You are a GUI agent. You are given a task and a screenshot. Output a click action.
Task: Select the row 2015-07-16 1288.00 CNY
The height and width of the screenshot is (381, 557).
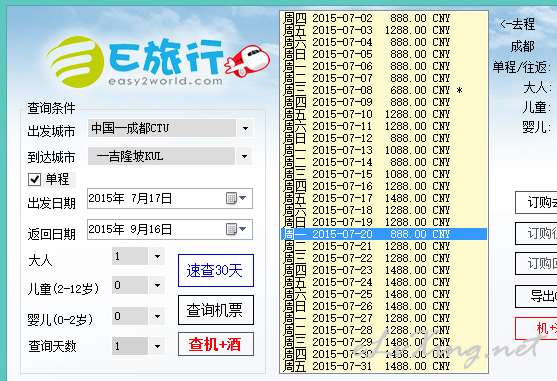coord(384,186)
